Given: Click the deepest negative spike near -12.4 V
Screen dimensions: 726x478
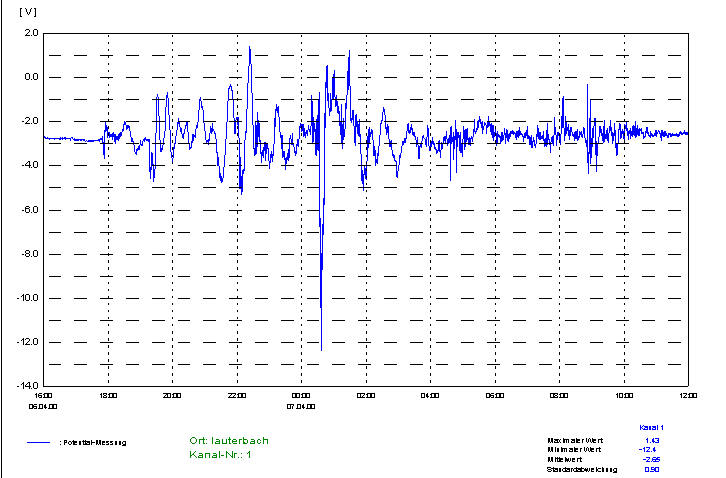Looking at the screenshot, I should coord(321,349).
